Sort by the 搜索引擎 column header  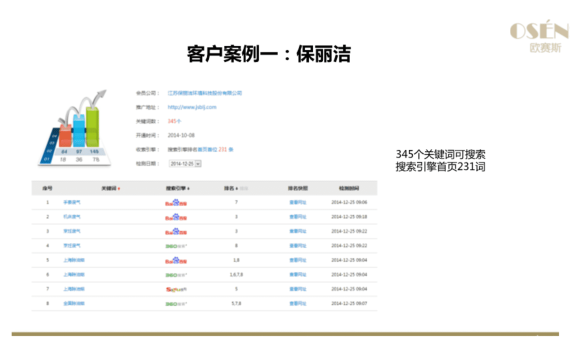click(177, 188)
